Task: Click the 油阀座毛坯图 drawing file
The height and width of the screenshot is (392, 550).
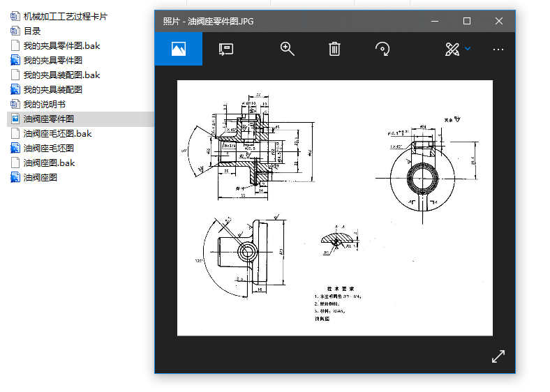Action: 49,148
